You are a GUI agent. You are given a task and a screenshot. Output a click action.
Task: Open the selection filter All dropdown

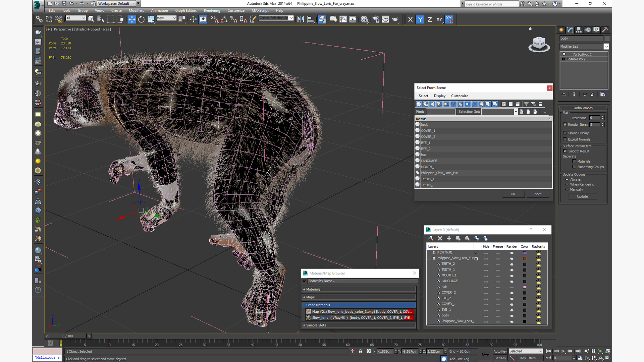coord(76,18)
